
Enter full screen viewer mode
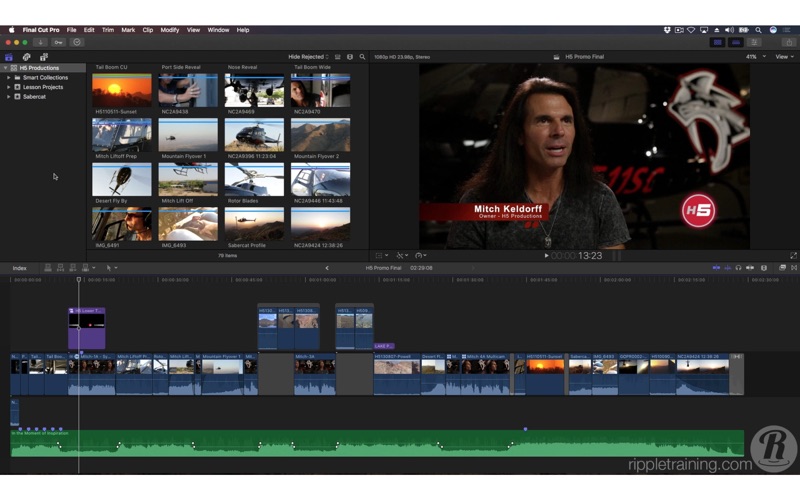pyautogui.click(x=793, y=256)
